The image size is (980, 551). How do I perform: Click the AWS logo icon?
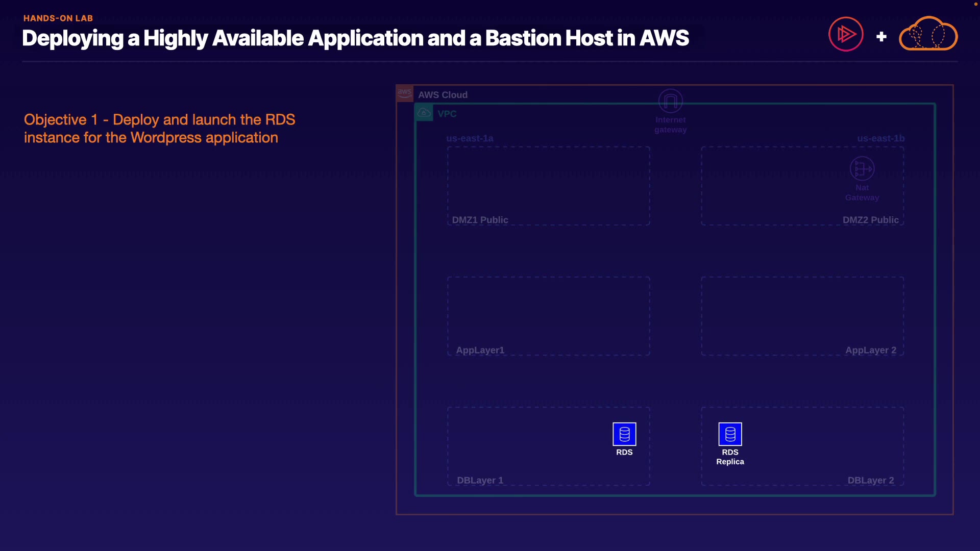(x=405, y=93)
